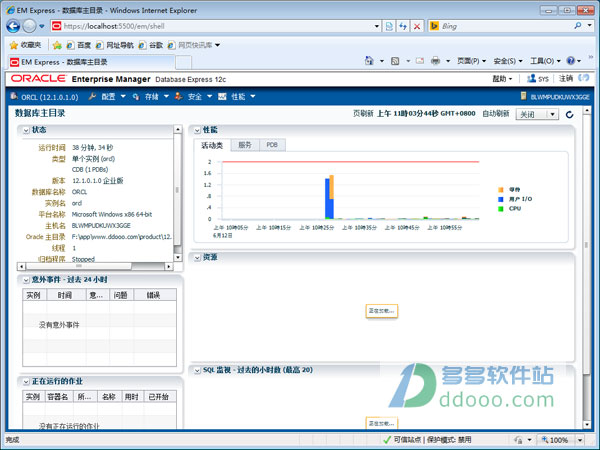Click the RSS feeds icon in command bar
The width and height of the screenshot is (600, 450).
(395, 61)
